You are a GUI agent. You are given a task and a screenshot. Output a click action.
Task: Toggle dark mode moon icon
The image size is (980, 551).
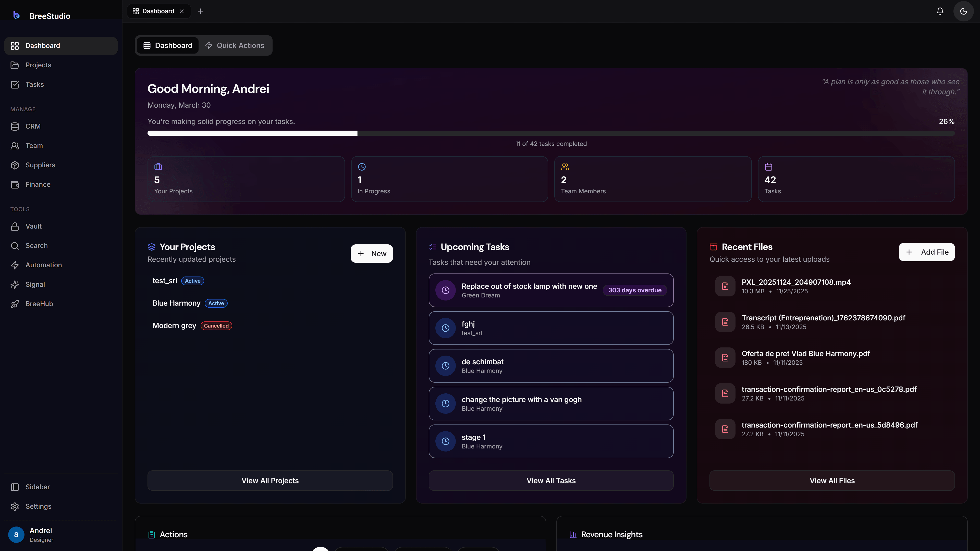963,11
